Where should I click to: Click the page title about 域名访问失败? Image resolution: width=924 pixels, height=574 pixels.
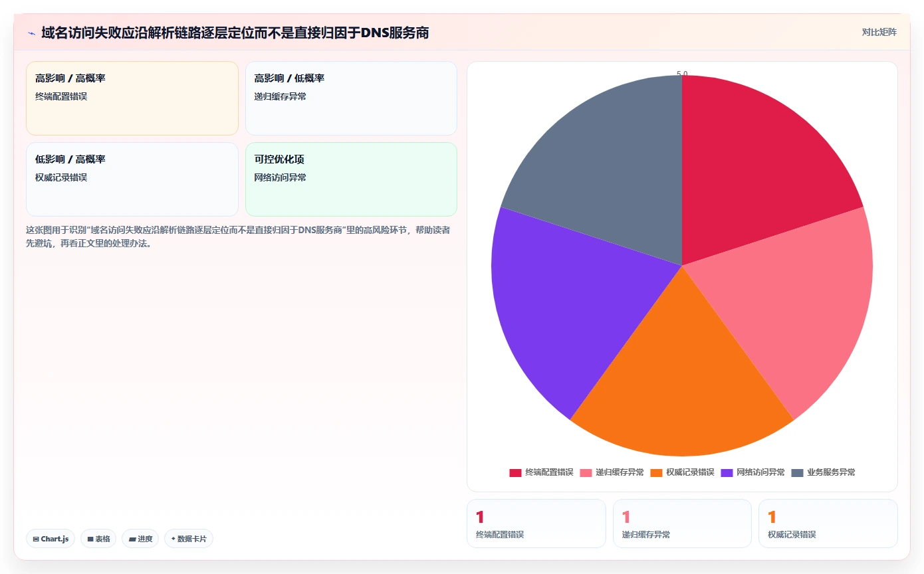[x=235, y=33]
